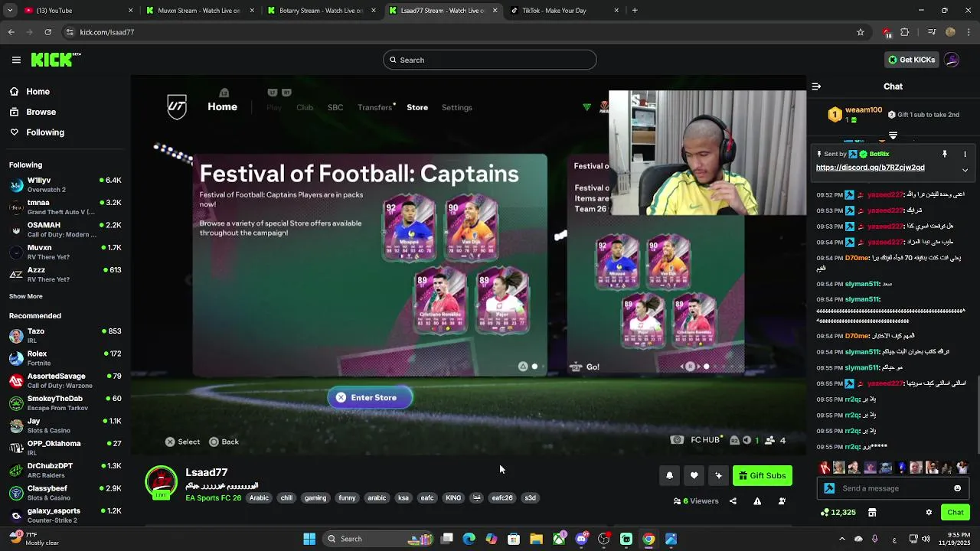Image resolution: width=980 pixels, height=551 pixels.
Task: Report stream with warning triangle icon
Action: point(757,501)
